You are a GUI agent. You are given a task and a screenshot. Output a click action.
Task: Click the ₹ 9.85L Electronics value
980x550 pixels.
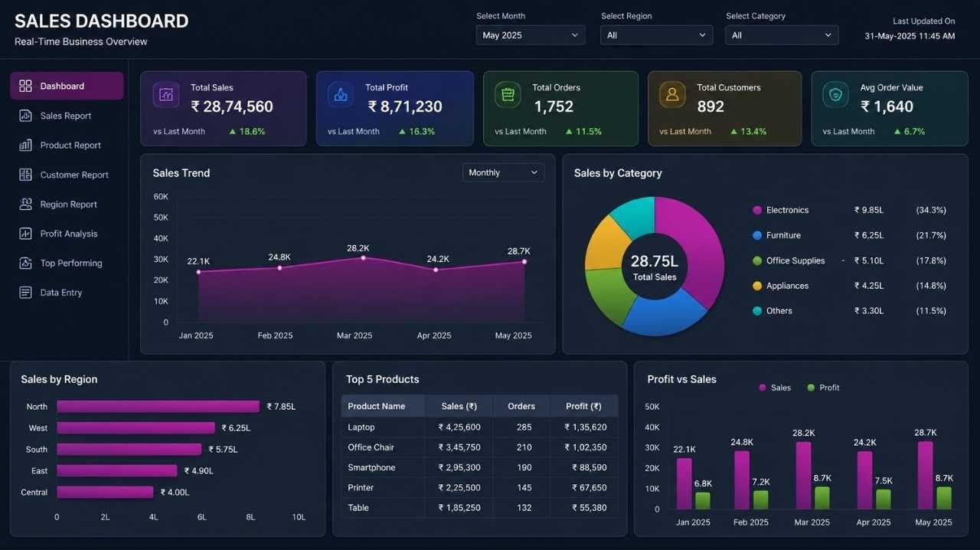click(x=869, y=210)
